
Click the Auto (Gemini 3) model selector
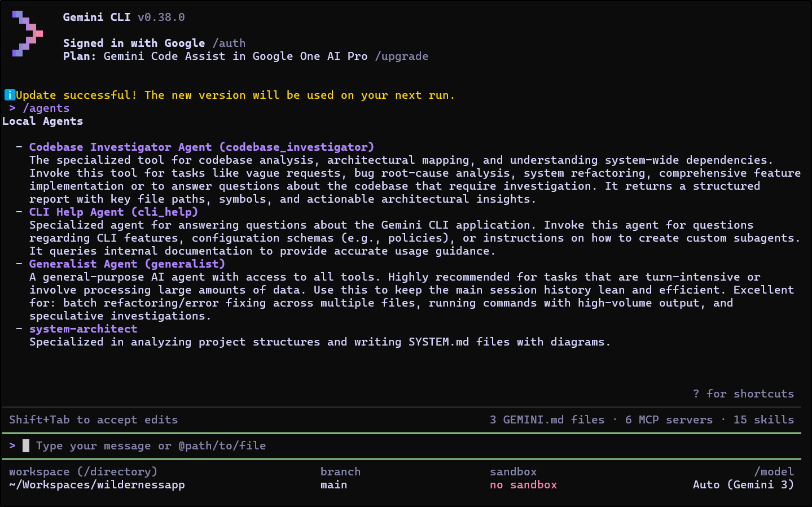[743, 484]
